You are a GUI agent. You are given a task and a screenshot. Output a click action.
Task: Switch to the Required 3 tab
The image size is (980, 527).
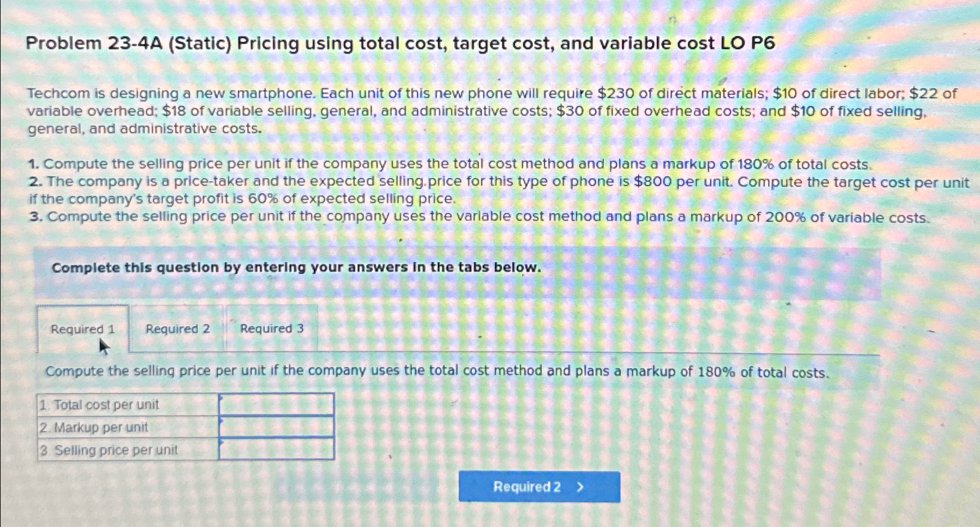pos(272,329)
